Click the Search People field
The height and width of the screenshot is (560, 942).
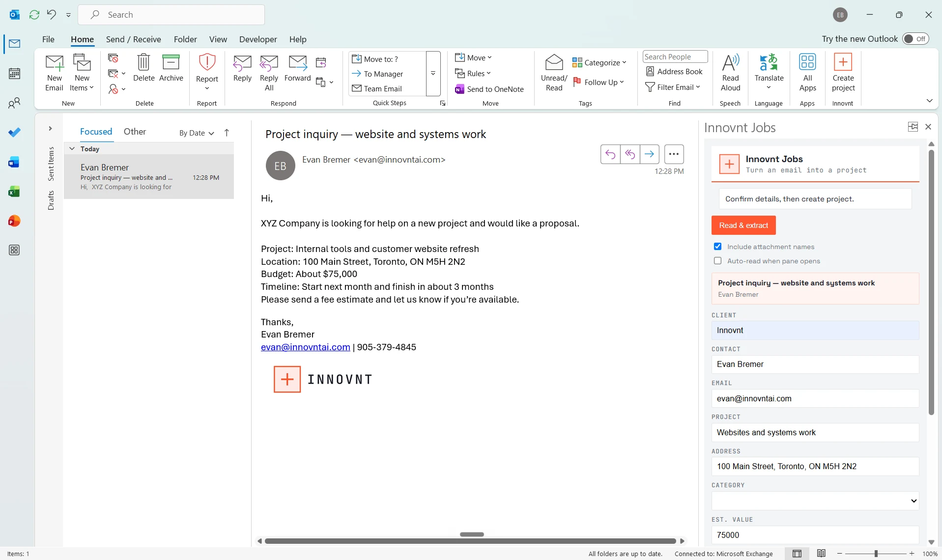coord(675,57)
